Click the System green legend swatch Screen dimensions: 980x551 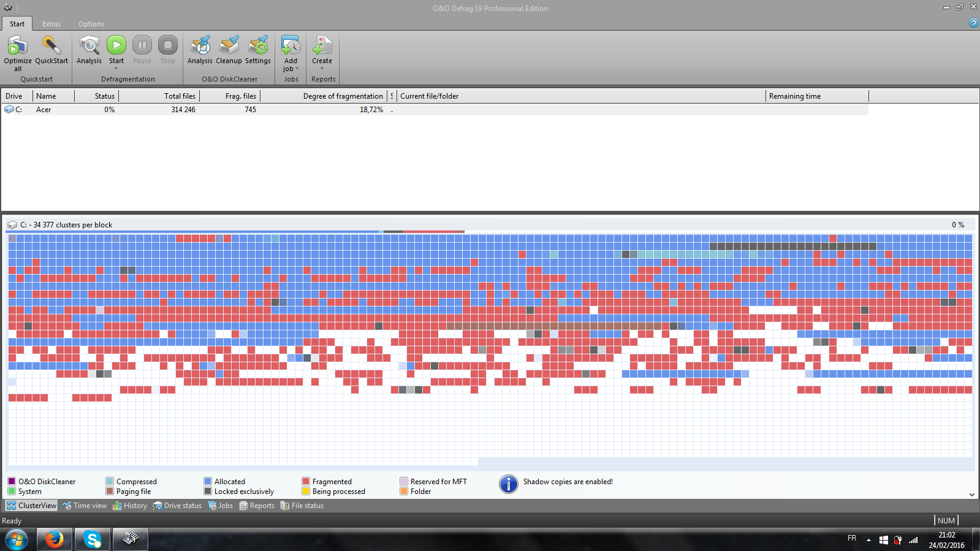click(x=12, y=491)
